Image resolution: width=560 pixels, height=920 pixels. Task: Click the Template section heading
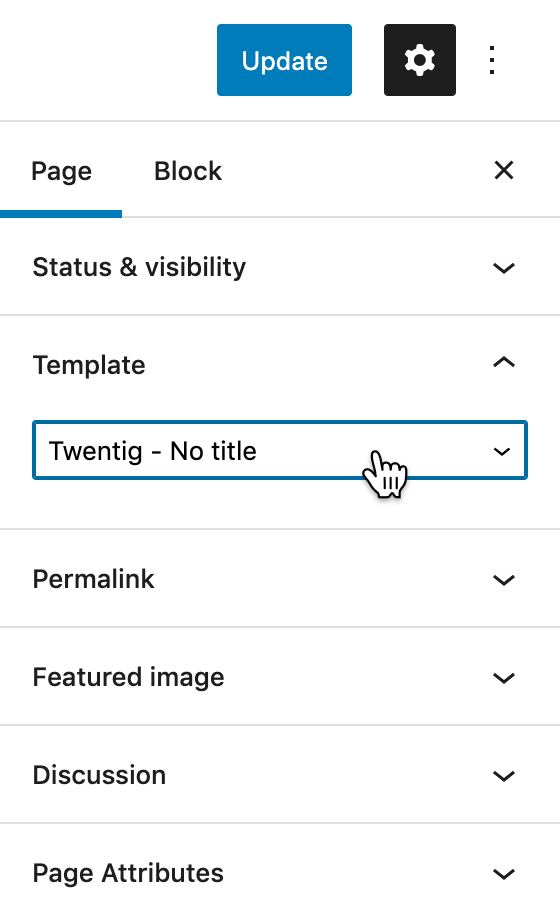[89, 365]
